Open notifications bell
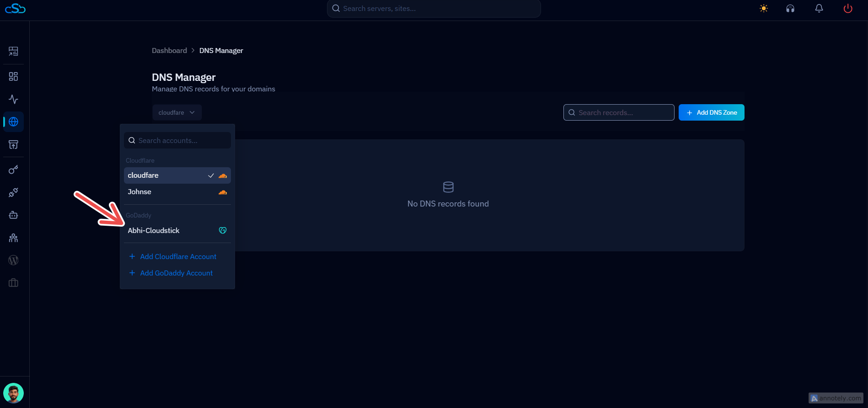The image size is (868, 408). click(x=819, y=9)
